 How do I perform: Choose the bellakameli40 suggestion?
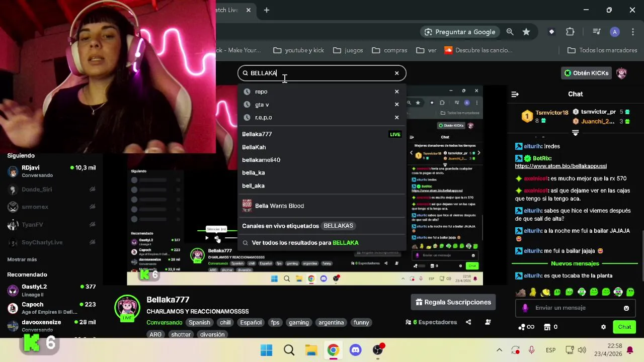[322, 160]
